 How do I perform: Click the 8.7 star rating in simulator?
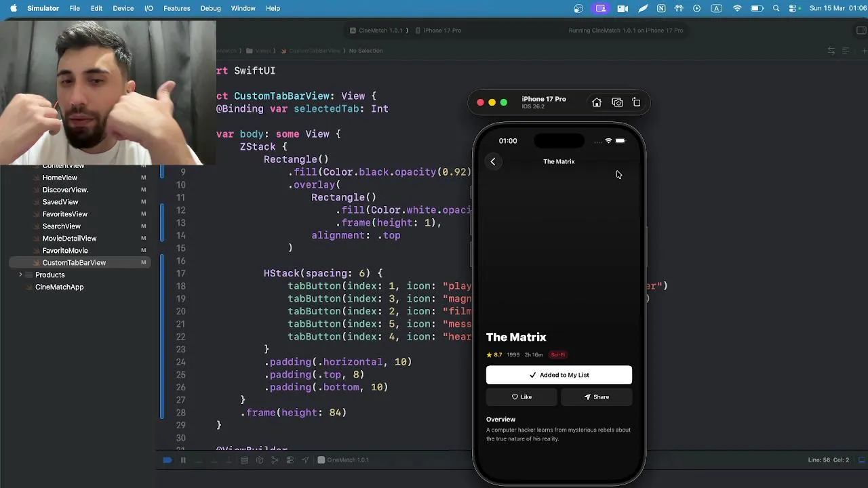tap(494, 354)
